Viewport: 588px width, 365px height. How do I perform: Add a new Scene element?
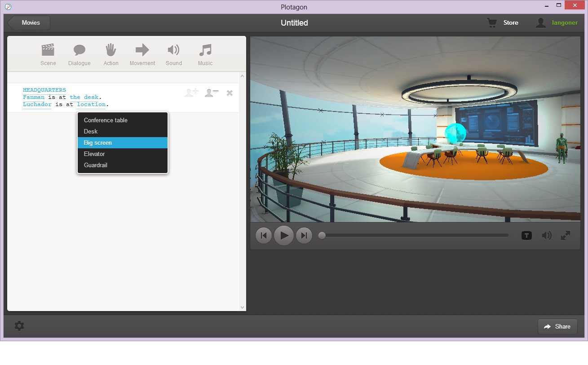coord(48,55)
